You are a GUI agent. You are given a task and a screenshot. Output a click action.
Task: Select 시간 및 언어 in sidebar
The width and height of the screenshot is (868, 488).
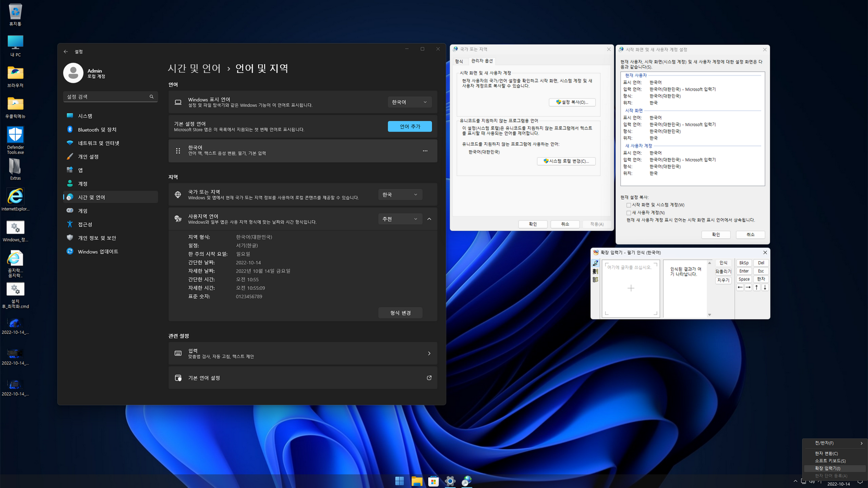point(110,197)
